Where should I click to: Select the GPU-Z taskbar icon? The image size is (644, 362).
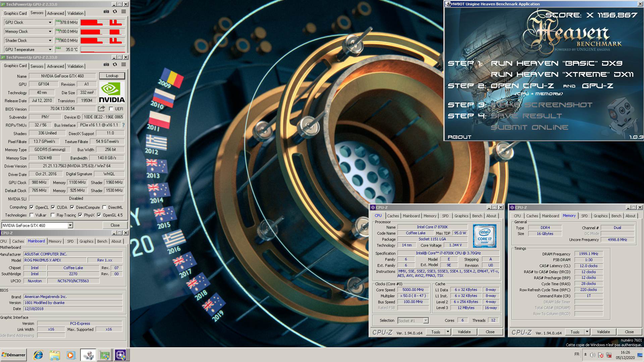point(105,355)
